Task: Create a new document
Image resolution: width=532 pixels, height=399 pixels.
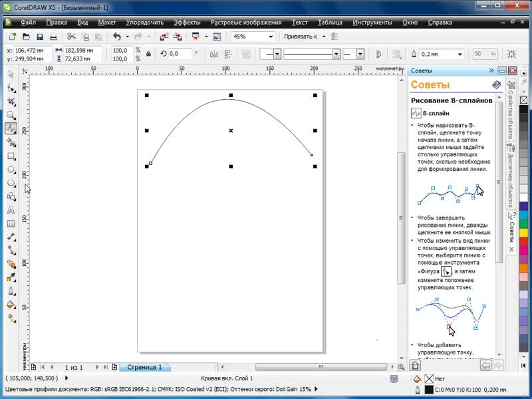Action: pos(12,37)
